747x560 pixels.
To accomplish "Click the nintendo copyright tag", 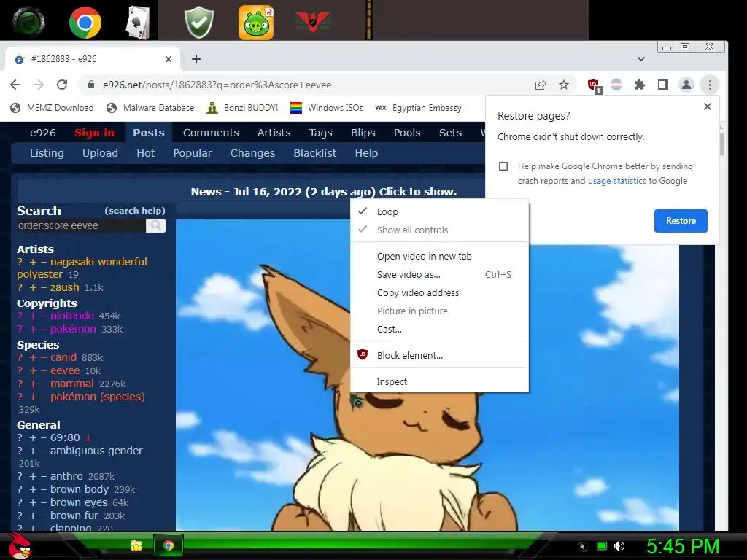I will pos(72,316).
